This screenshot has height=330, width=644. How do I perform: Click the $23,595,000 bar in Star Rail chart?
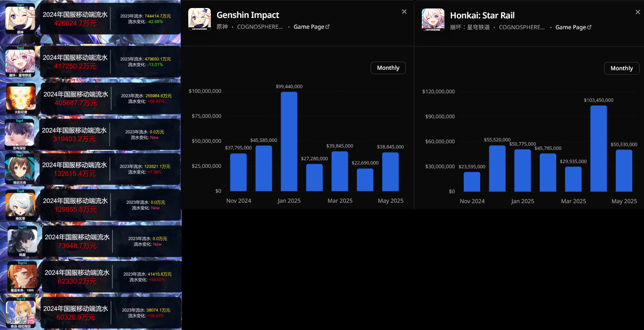coord(472,182)
